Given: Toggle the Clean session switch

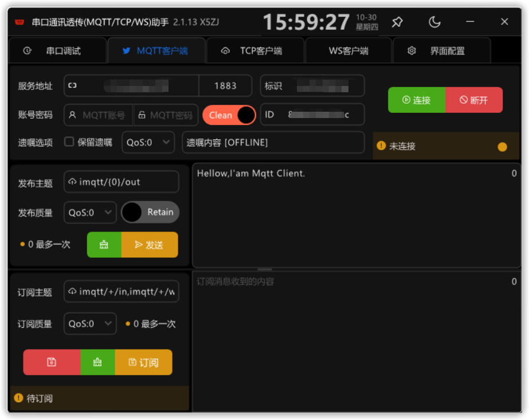Looking at the screenshot, I should (x=229, y=115).
